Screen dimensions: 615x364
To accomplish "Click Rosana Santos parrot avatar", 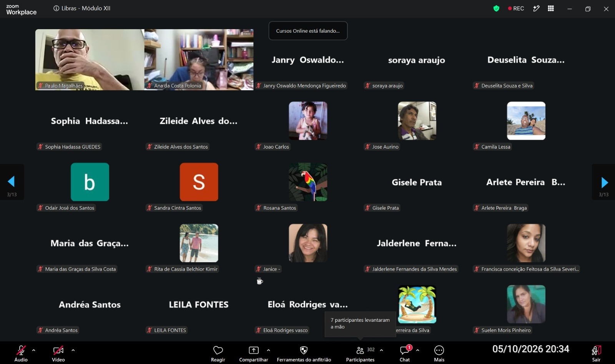I will point(308,182).
